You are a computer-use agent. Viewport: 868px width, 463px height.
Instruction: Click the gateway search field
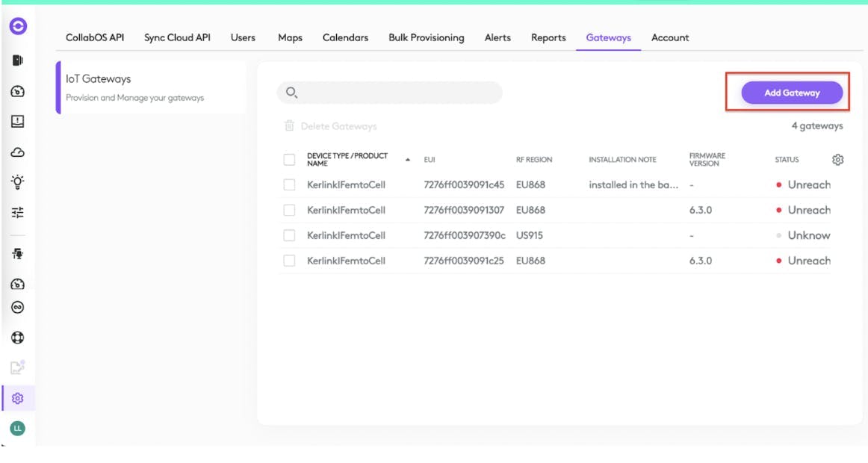coord(388,93)
